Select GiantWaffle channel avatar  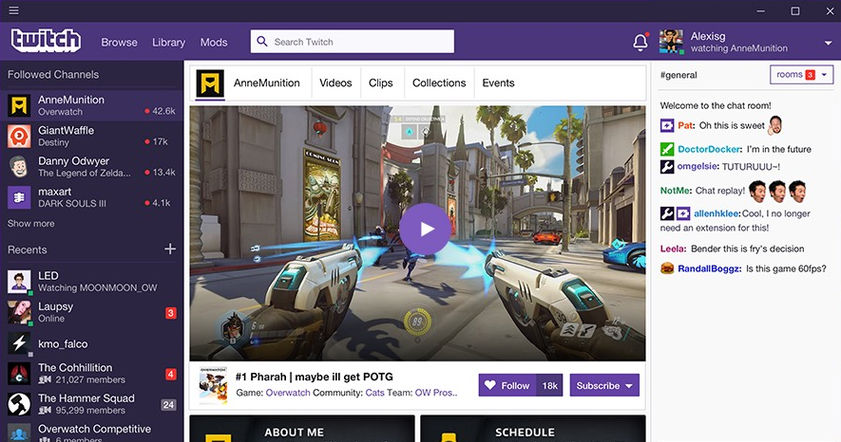point(19,136)
